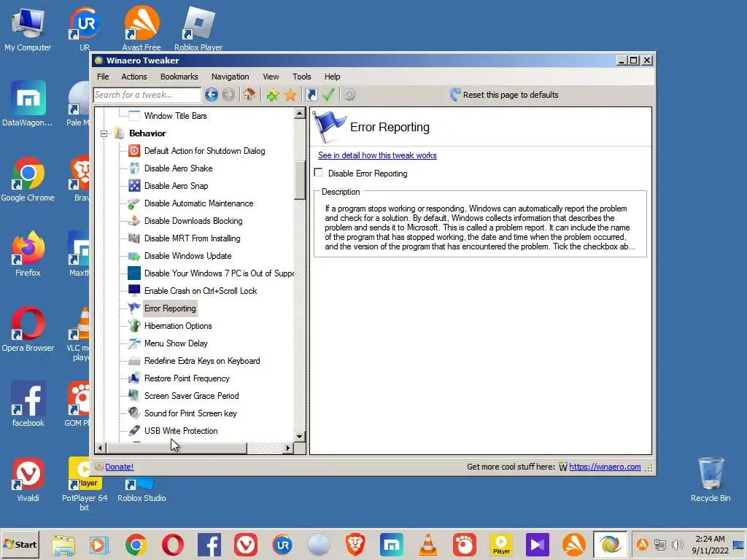Image resolution: width=747 pixels, height=560 pixels.
Task: Click the Home icon in the toolbar
Action: point(249,94)
